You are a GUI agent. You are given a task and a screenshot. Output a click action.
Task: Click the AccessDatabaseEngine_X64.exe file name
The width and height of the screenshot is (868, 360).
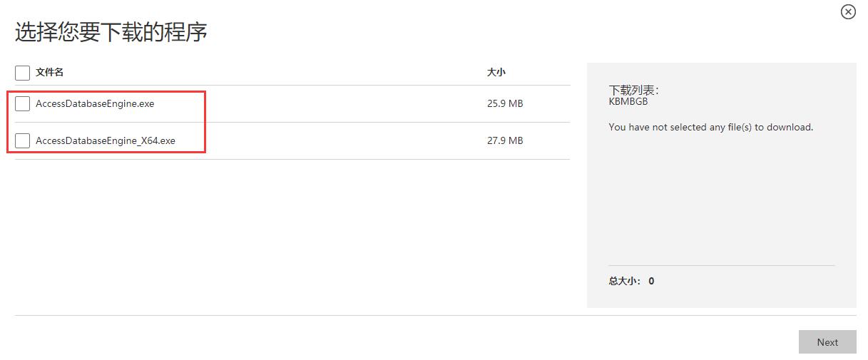pyautogui.click(x=106, y=140)
